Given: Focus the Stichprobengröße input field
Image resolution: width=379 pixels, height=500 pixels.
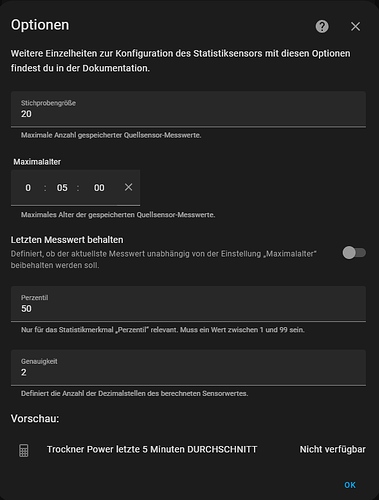Looking at the screenshot, I should pyautogui.click(x=188, y=109).
